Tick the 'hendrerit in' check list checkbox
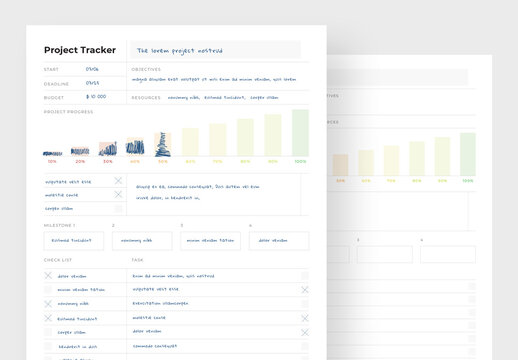Image resolution: width=518 pixels, height=360 pixels. click(48, 346)
